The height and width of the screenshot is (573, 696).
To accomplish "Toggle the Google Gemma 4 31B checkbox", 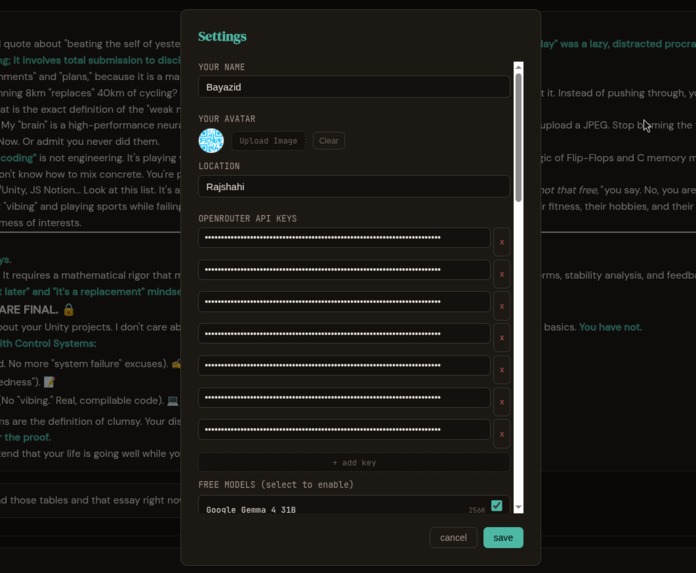I will (x=497, y=506).
